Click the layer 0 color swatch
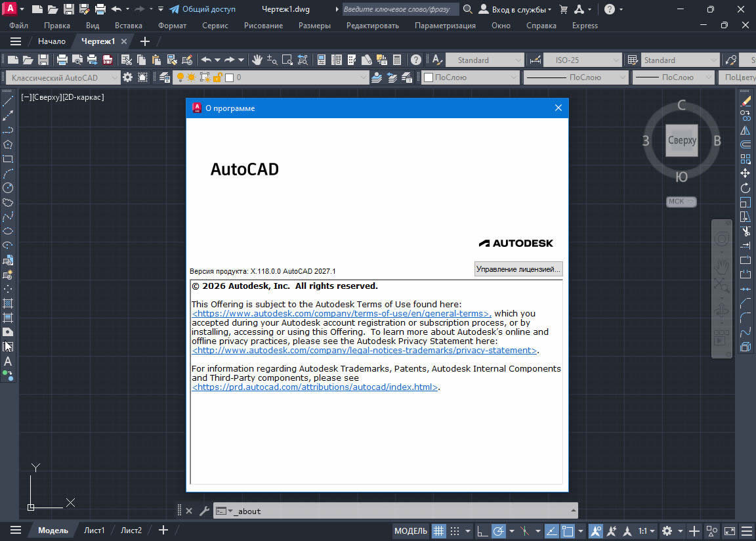756x541 pixels. [230, 77]
